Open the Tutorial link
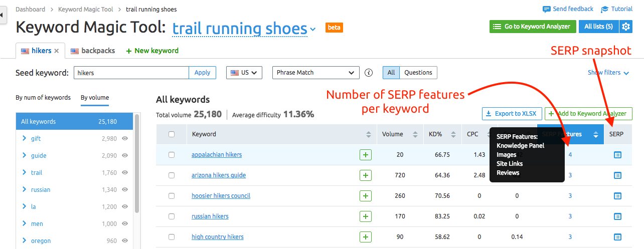This screenshot has width=644, height=249. [616, 9]
